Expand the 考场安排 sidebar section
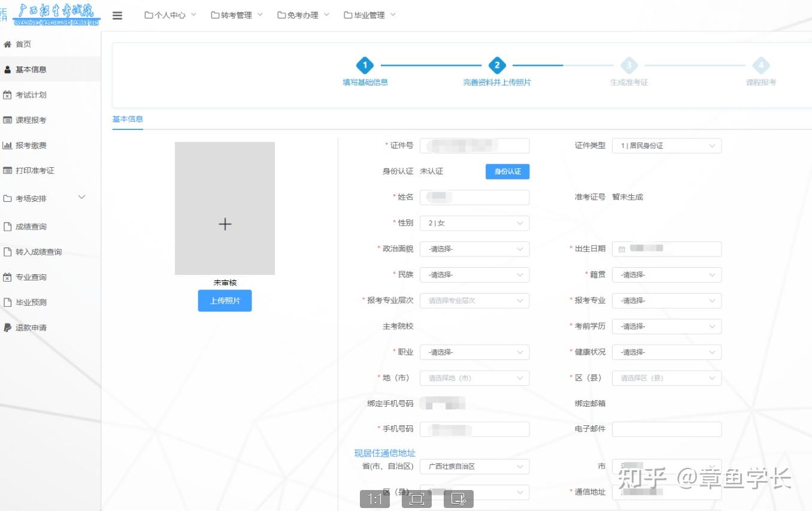Image resolution: width=812 pixels, height=511 pixels. 42,197
